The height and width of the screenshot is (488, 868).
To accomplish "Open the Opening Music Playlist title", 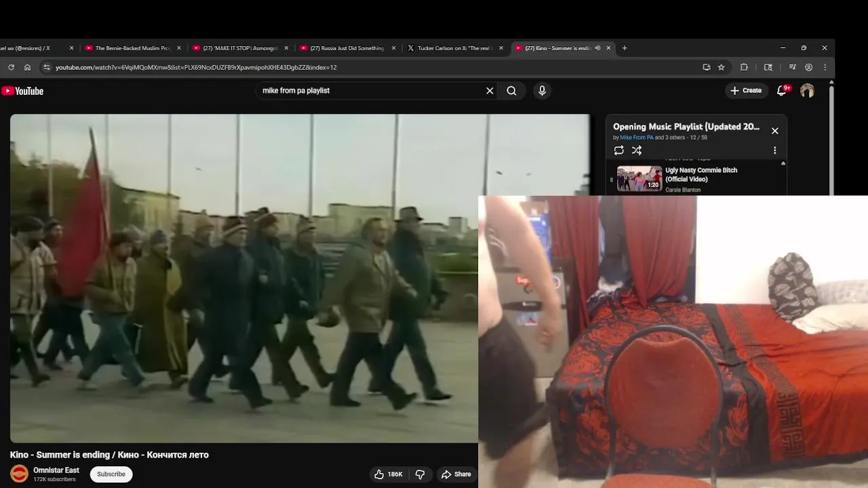I will coord(686,127).
